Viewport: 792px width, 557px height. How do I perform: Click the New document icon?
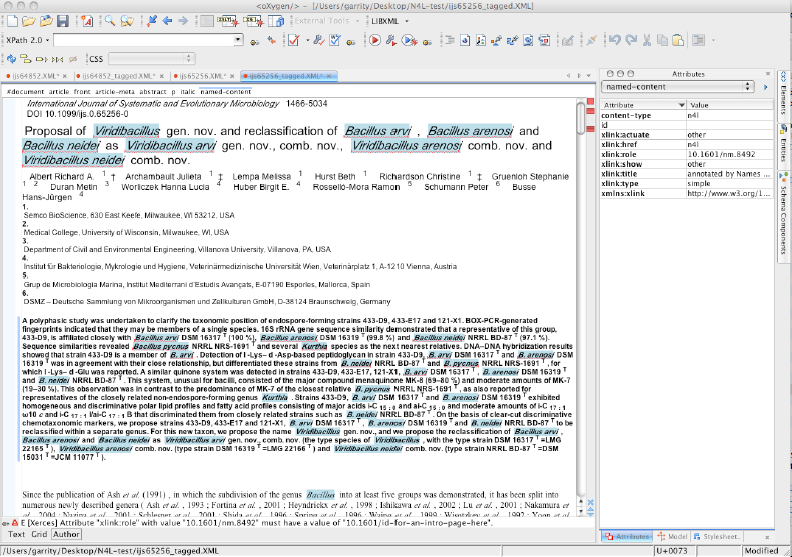click(x=11, y=20)
